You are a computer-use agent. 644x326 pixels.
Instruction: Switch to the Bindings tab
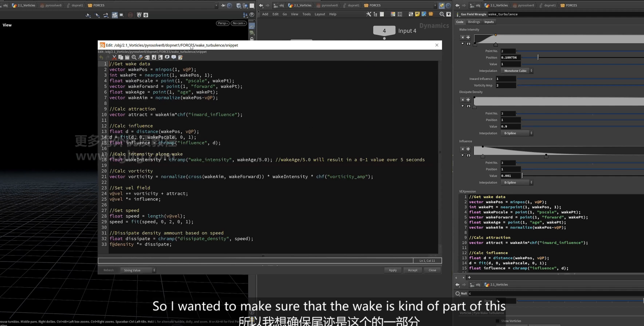coord(474,22)
